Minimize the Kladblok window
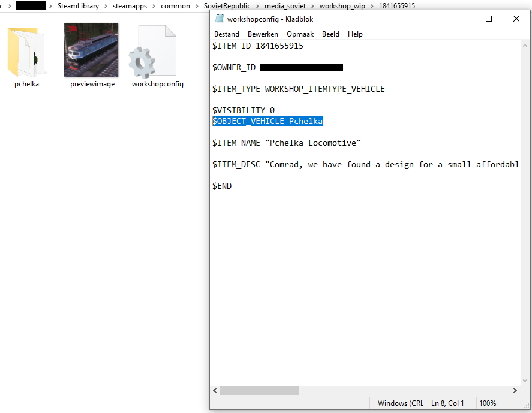This screenshot has width=532, height=413. (462, 19)
